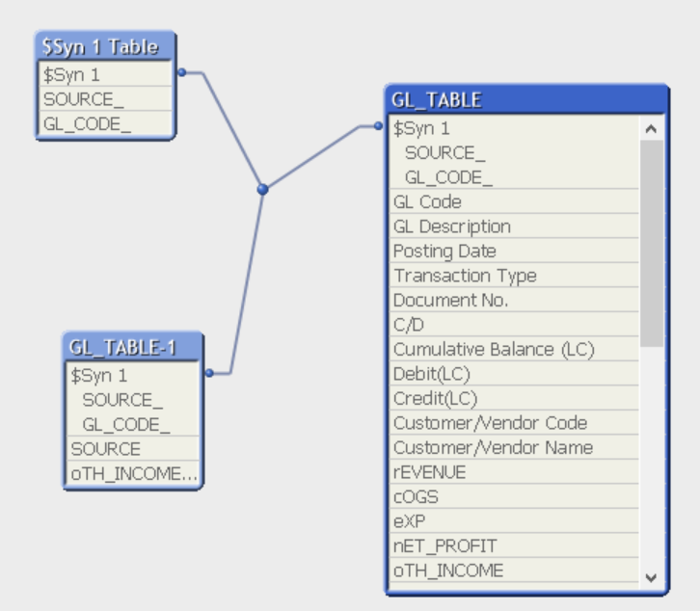Select cOGS field
The height and width of the screenshot is (611, 700).
pyautogui.click(x=514, y=496)
